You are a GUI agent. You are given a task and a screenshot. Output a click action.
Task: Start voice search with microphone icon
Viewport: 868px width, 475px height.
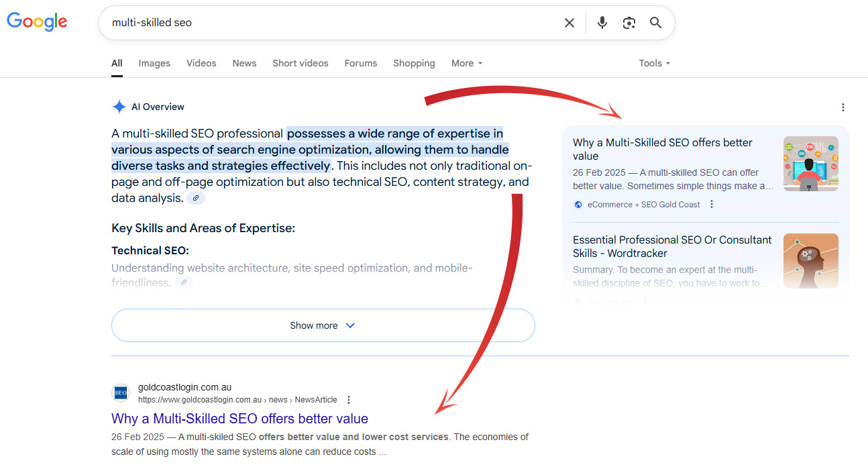point(602,23)
